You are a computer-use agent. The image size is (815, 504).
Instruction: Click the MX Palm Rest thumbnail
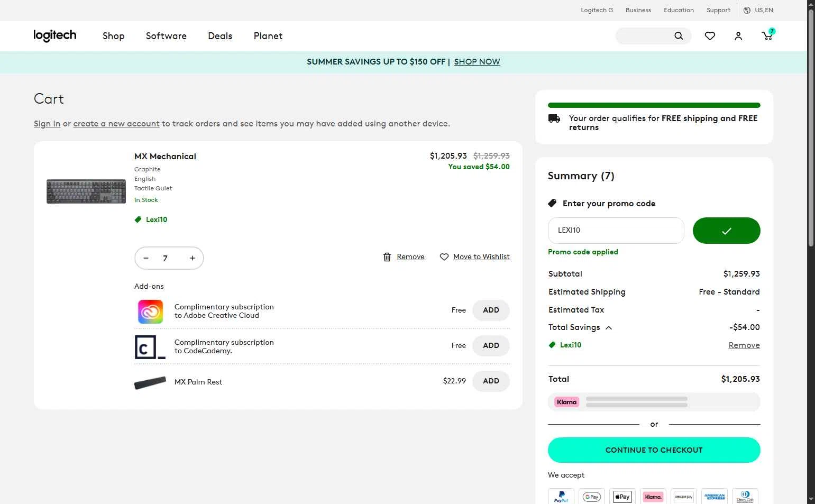150,382
